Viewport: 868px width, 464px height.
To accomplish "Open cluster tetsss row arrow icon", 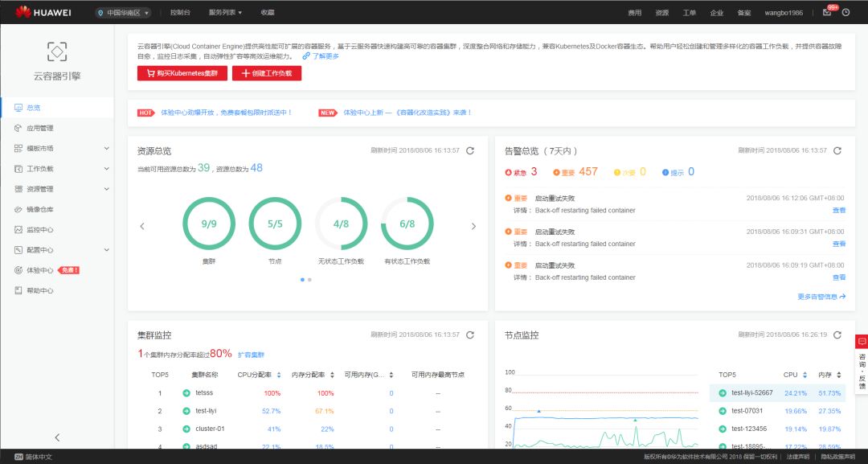I will 186,393.
